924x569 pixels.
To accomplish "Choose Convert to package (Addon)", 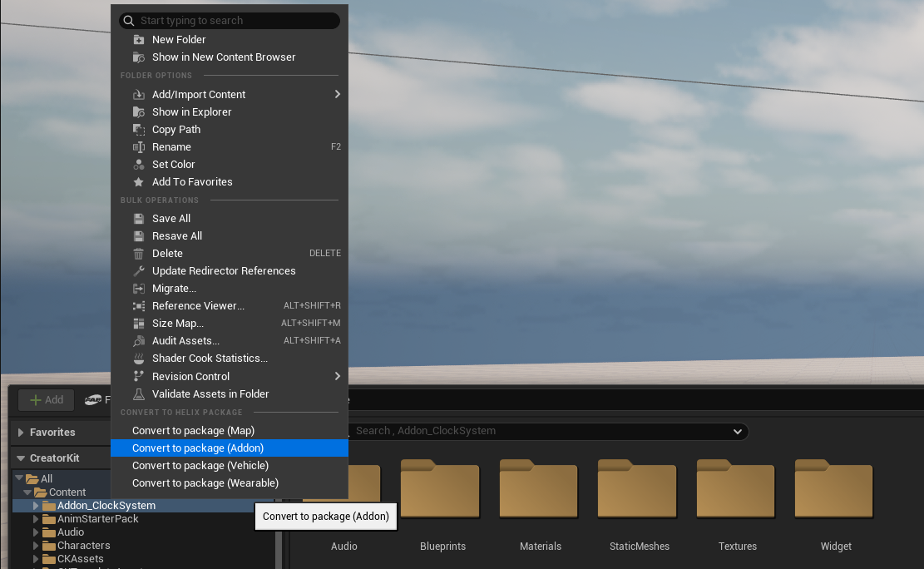I will click(x=198, y=448).
